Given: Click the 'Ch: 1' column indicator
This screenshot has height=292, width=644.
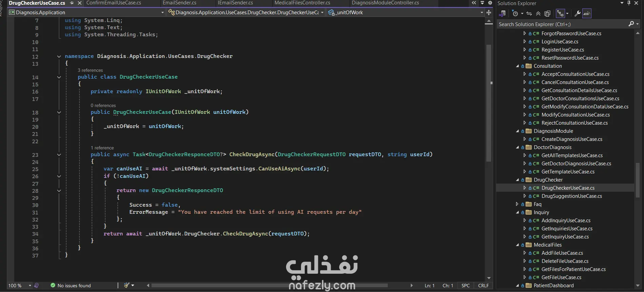Looking at the screenshot, I should 448,286.
